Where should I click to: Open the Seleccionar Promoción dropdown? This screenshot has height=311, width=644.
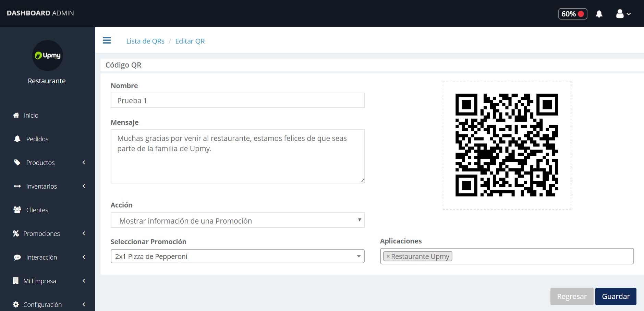(x=238, y=256)
